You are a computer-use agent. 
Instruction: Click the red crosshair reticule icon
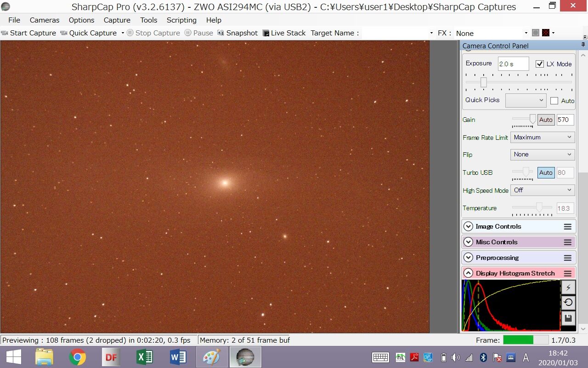tap(546, 33)
